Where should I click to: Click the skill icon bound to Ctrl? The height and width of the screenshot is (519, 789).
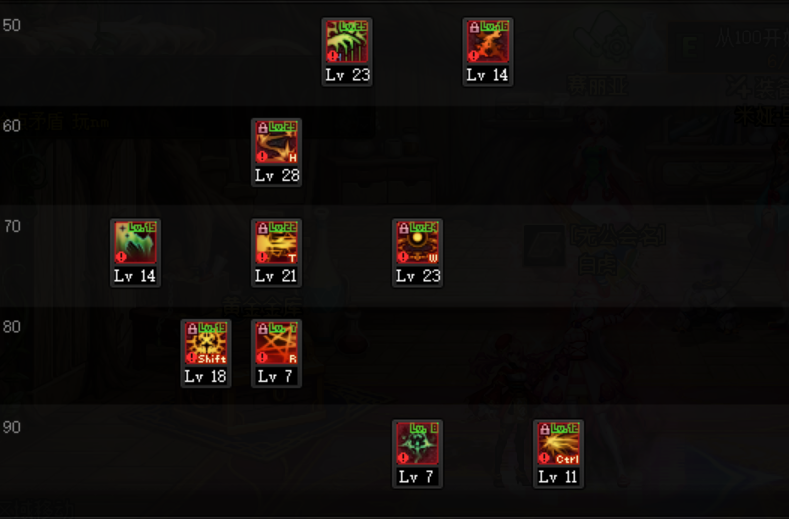(558, 443)
